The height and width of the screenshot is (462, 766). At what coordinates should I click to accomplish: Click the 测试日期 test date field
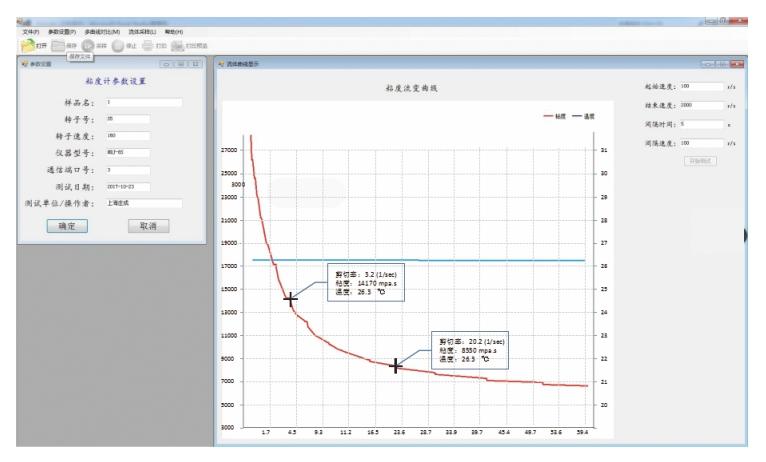coord(128,187)
